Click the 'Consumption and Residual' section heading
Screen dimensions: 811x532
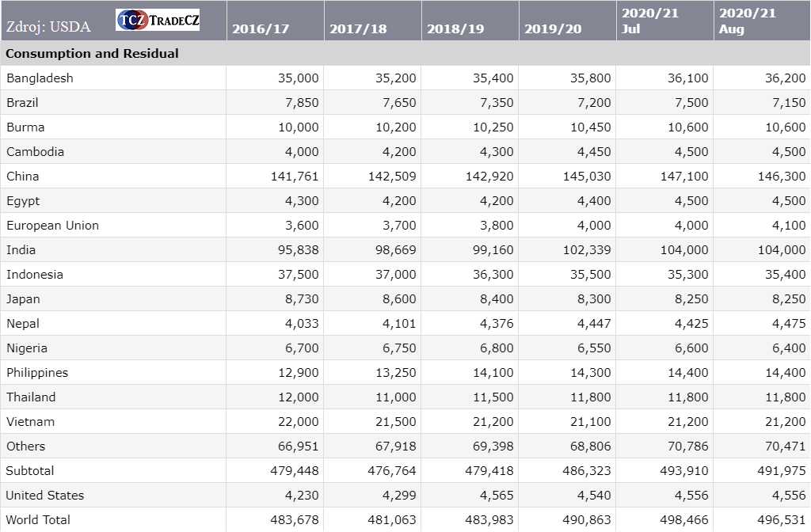tap(93, 54)
